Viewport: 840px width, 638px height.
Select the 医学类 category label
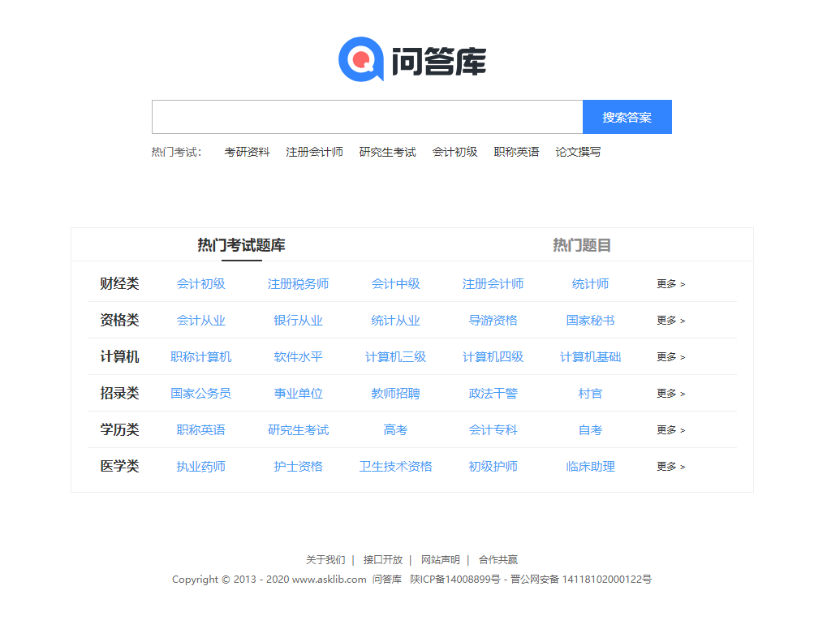pyautogui.click(x=119, y=467)
